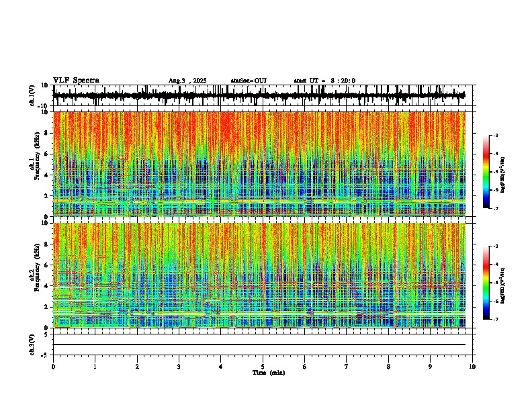Click the '8' tick on the time axis
532x411 pixels.
click(x=388, y=367)
